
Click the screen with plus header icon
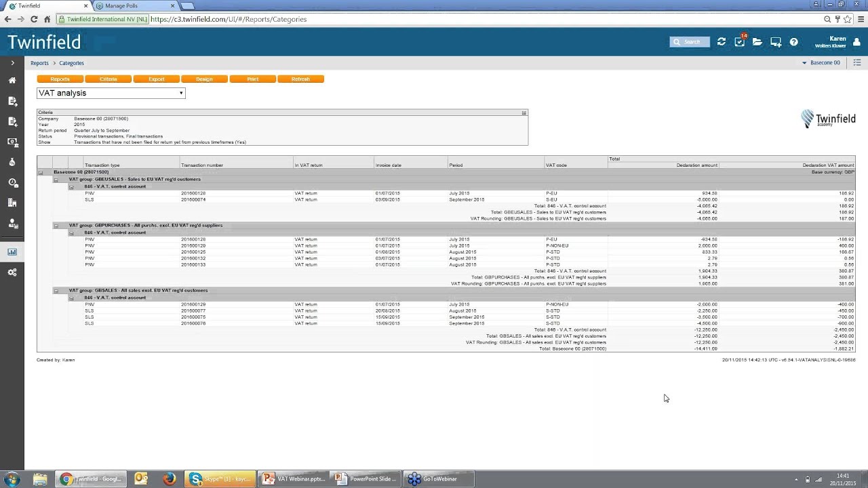click(776, 42)
